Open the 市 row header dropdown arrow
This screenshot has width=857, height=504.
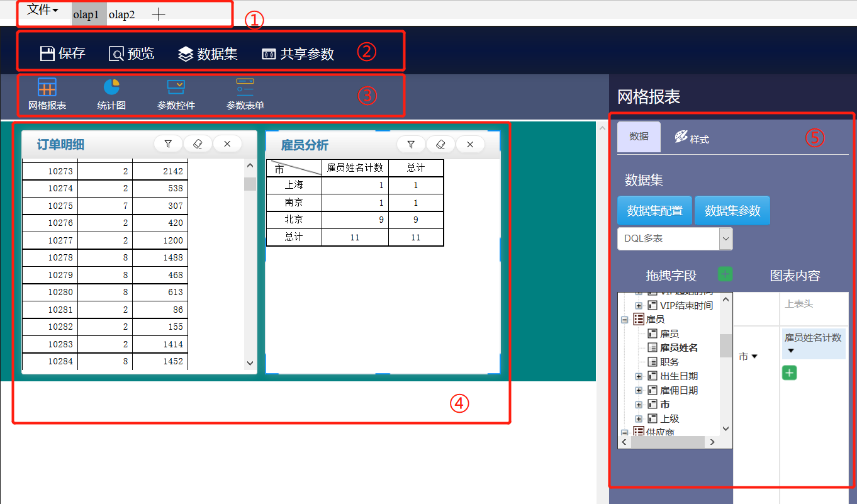(x=754, y=357)
